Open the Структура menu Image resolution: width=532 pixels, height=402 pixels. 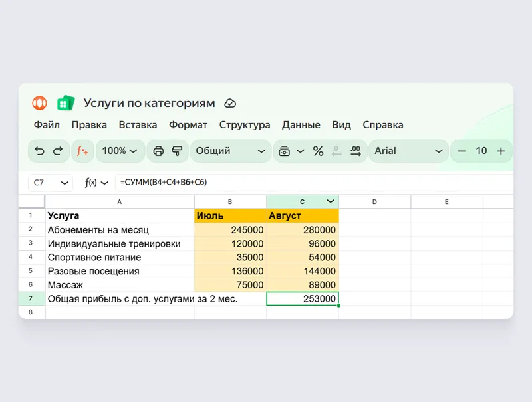pos(245,125)
